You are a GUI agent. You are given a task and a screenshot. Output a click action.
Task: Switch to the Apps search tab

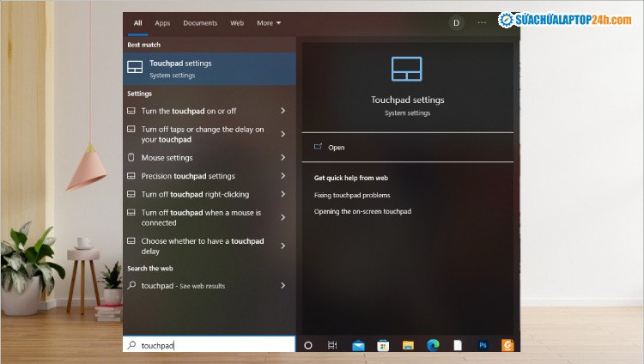click(x=162, y=23)
